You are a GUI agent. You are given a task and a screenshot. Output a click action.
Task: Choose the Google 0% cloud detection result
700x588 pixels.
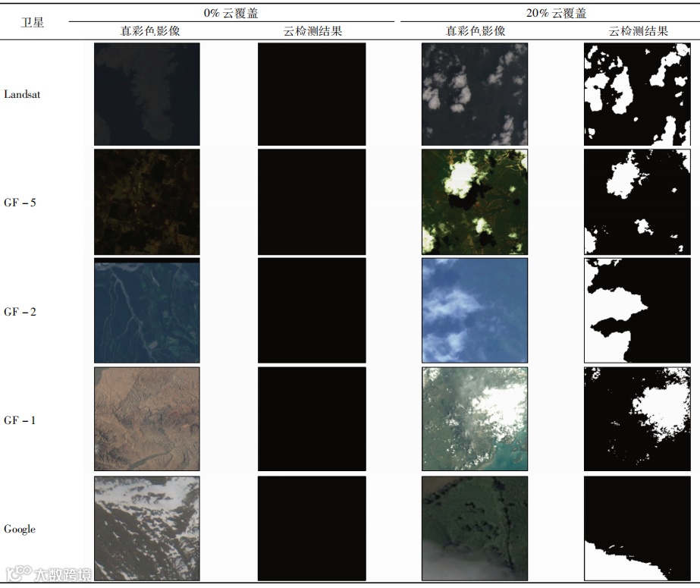[312, 528]
